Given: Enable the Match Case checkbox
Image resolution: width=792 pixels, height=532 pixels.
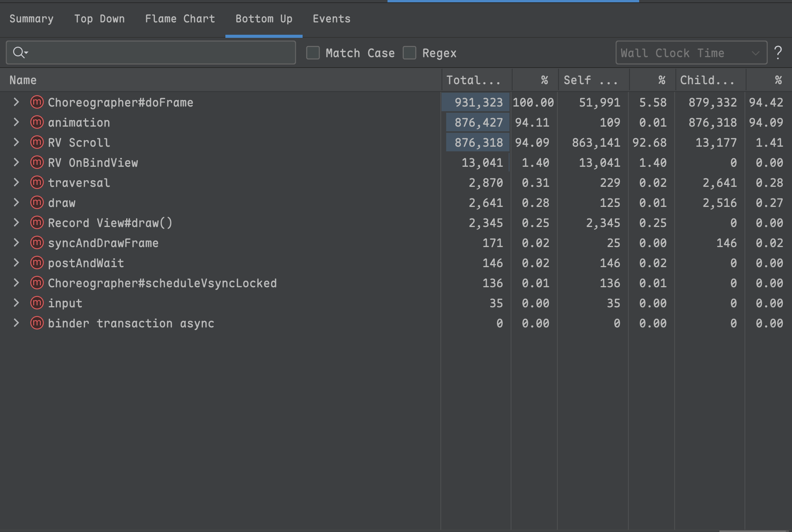Looking at the screenshot, I should 313,53.
